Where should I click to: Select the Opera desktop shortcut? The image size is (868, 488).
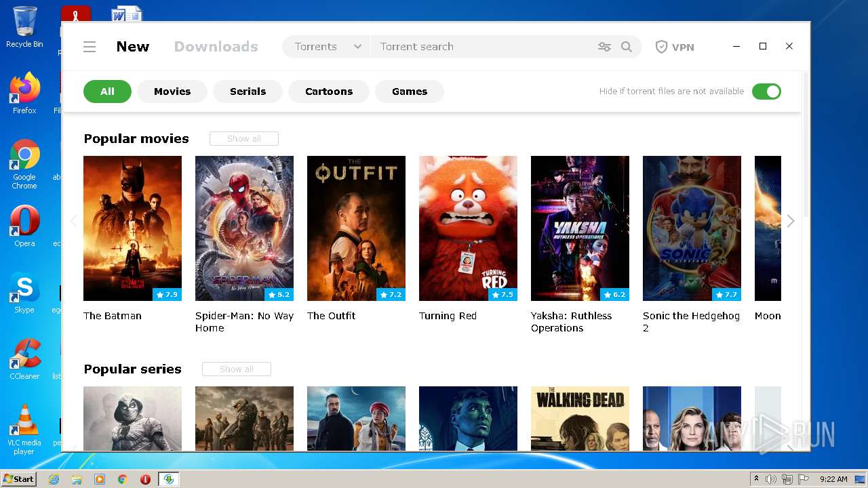pyautogui.click(x=24, y=226)
